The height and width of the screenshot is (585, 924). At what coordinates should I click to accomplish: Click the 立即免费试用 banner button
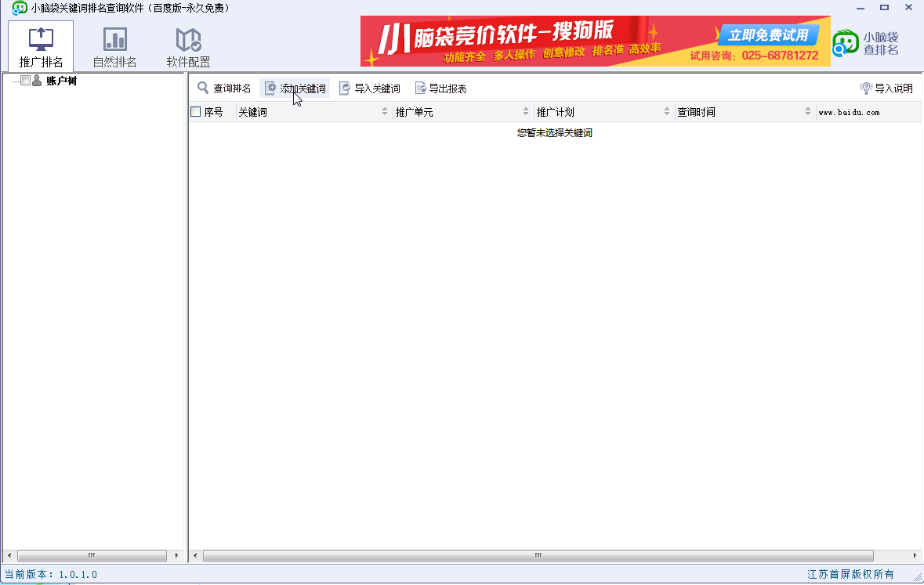[x=768, y=35]
